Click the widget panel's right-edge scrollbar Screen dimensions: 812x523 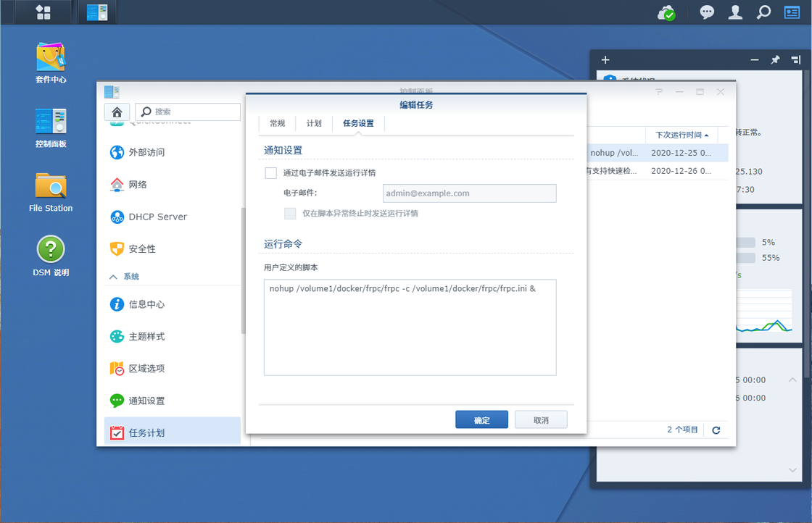click(807, 222)
